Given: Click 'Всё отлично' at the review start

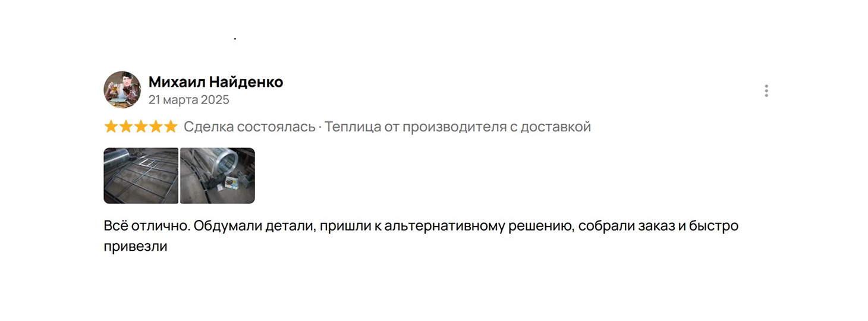Looking at the screenshot, I should coord(146,226).
